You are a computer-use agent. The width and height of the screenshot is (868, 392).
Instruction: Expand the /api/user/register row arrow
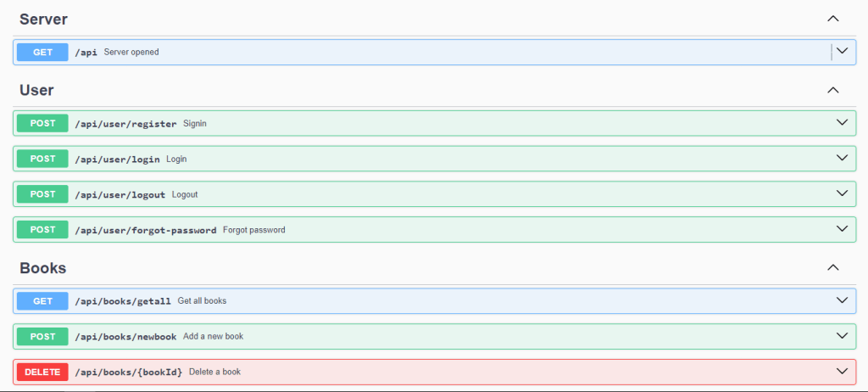coord(842,123)
